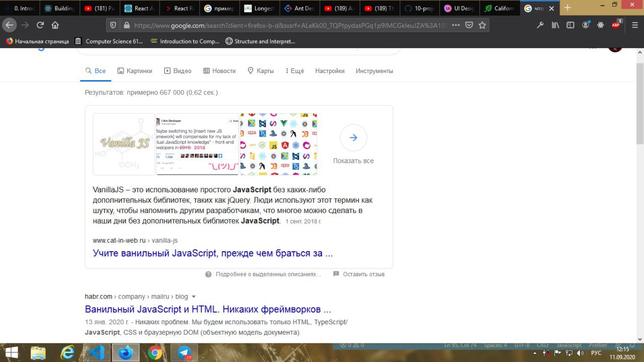Open the 'Structure and Interpret...' bookmark
644x362 pixels.
[260, 41]
